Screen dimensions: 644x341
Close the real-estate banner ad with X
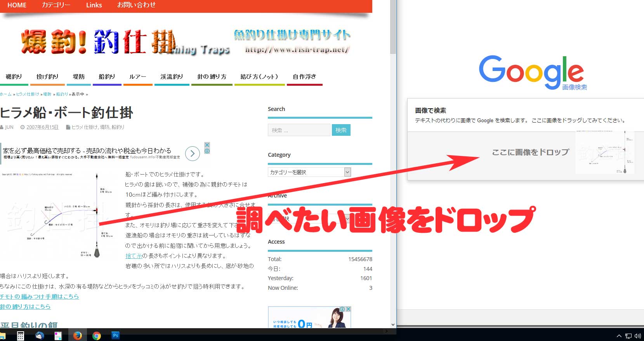coord(207,145)
